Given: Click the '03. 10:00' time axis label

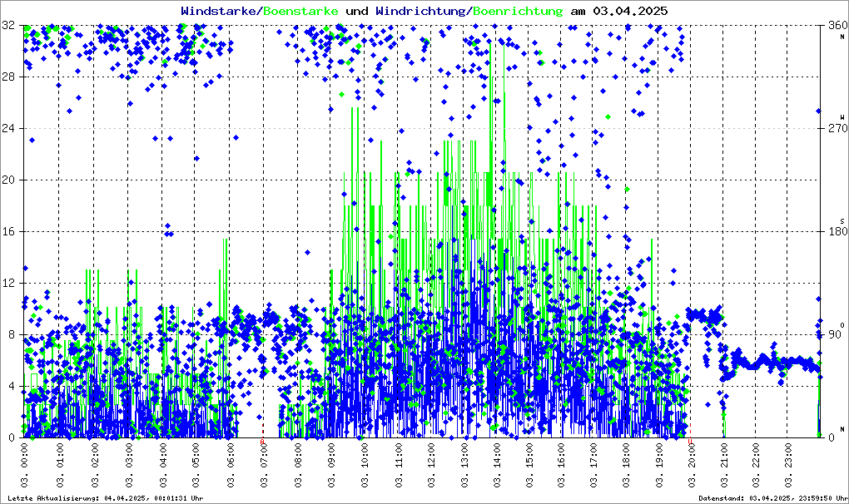Looking at the screenshot, I should 365,465.
